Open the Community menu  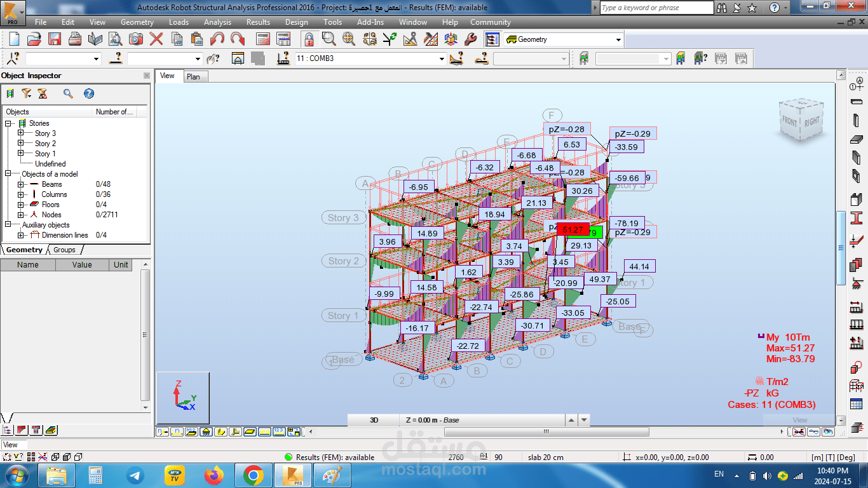click(490, 22)
